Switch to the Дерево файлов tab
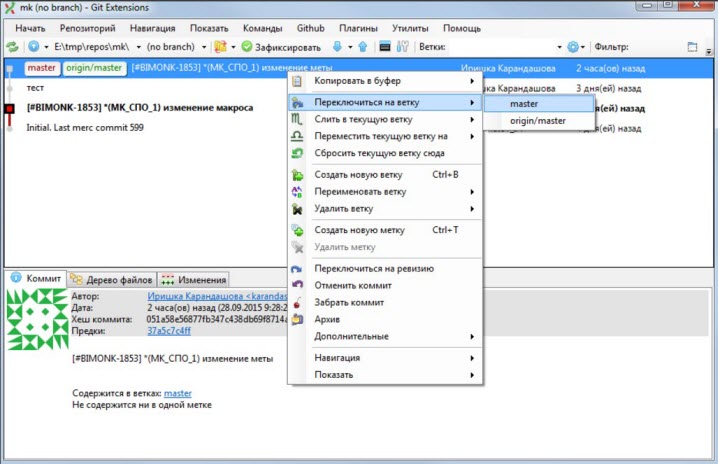718x464 pixels. tap(111, 280)
